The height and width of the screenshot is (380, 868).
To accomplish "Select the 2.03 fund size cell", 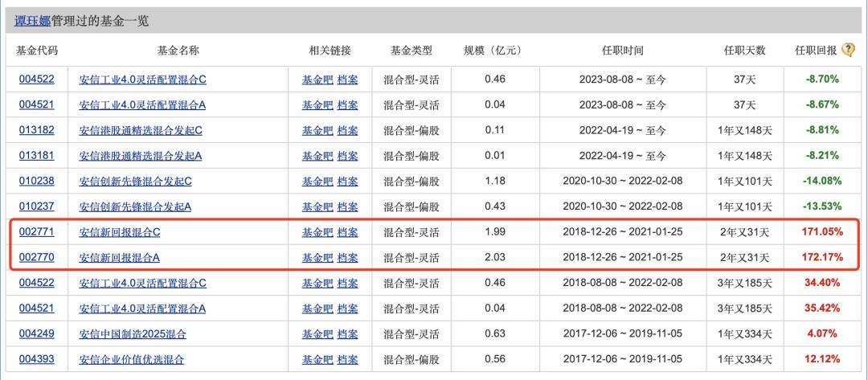I will coord(495,257).
